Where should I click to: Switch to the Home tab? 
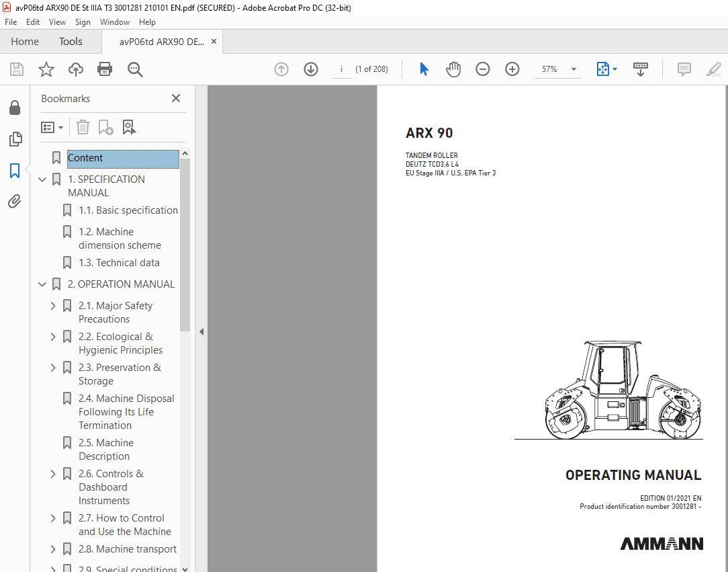pyautogui.click(x=25, y=42)
